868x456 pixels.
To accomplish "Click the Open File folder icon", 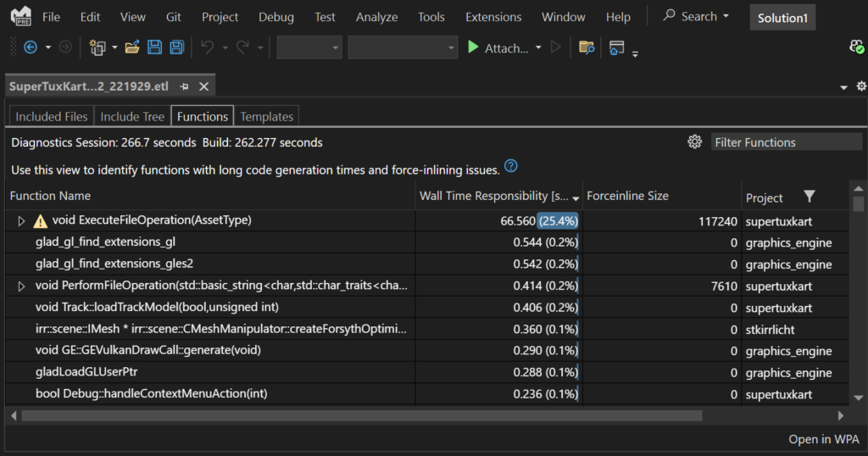I will pos(132,47).
